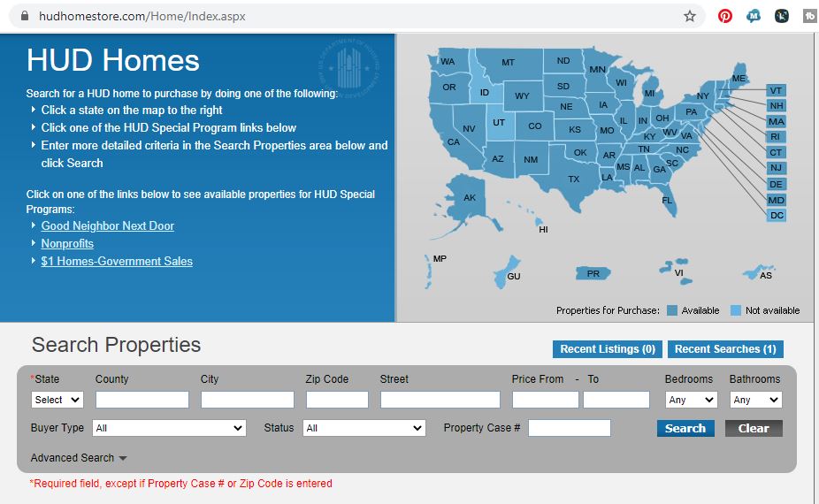Image resolution: width=819 pixels, height=504 pixels.
Task: Select New York on the map
Action: click(702, 96)
